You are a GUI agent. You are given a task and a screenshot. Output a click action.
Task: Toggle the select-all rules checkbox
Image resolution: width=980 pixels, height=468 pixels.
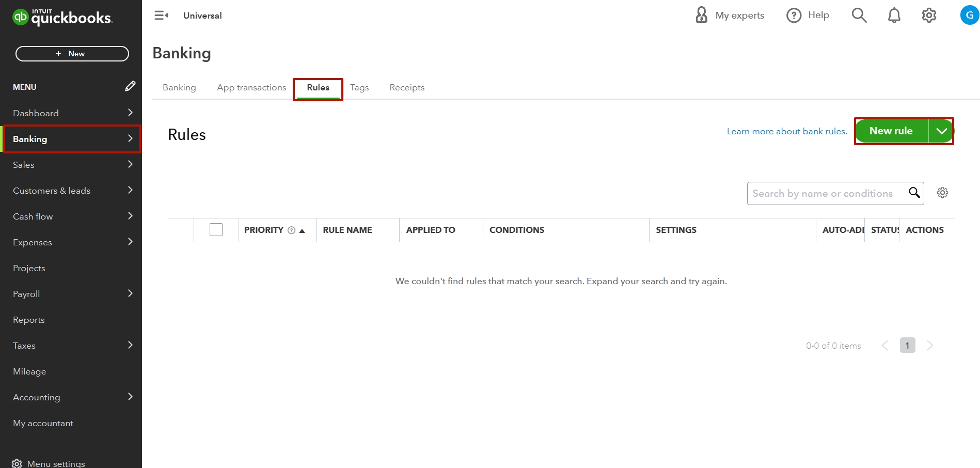216,229
